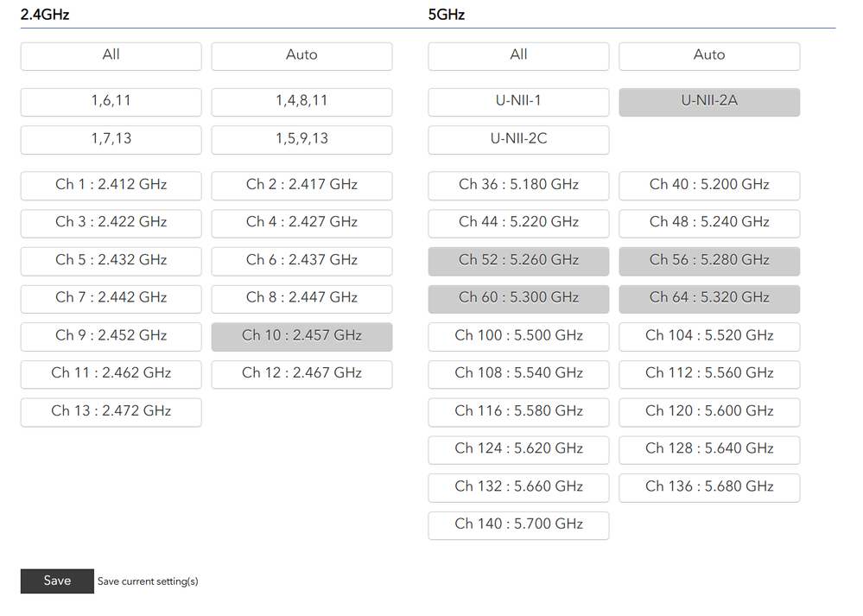
Task: Enable Ch 36 : 5.180 GHz
Action: click(x=518, y=185)
